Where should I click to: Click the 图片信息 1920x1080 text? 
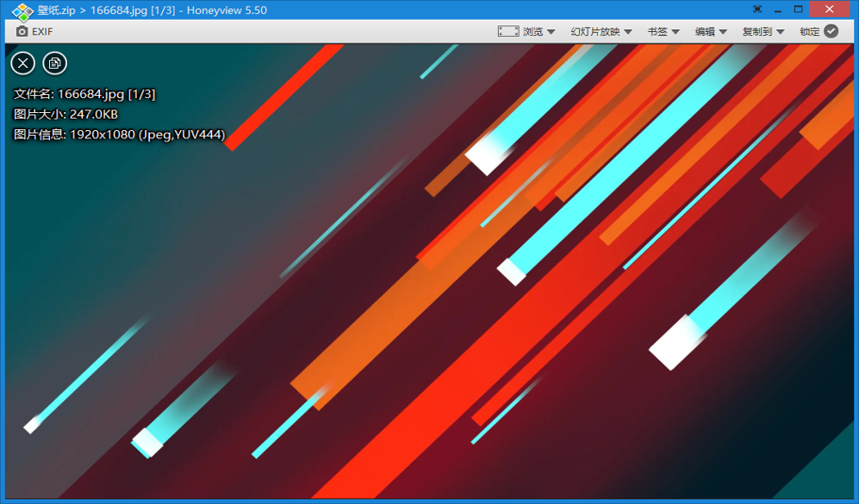(x=120, y=135)
